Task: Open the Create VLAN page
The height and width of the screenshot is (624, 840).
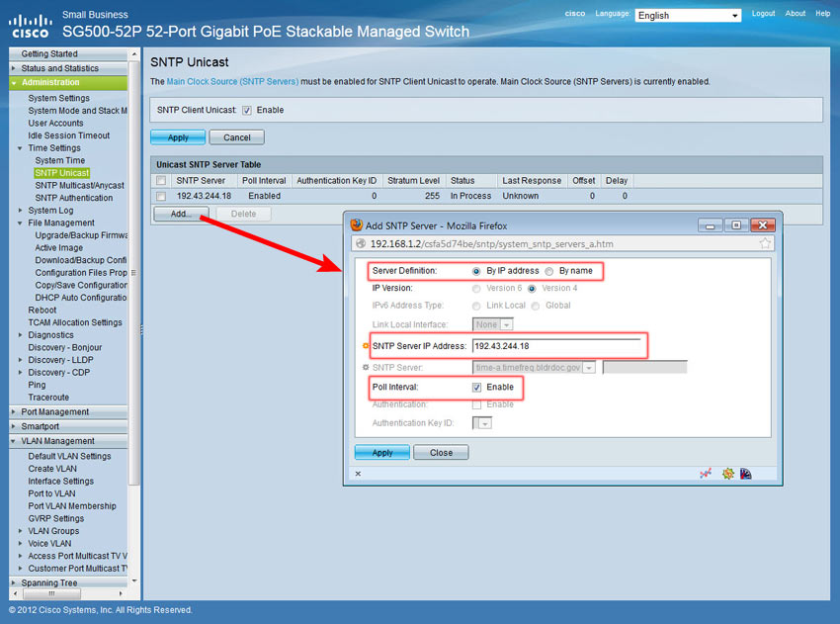Action: tap(52, 469)
